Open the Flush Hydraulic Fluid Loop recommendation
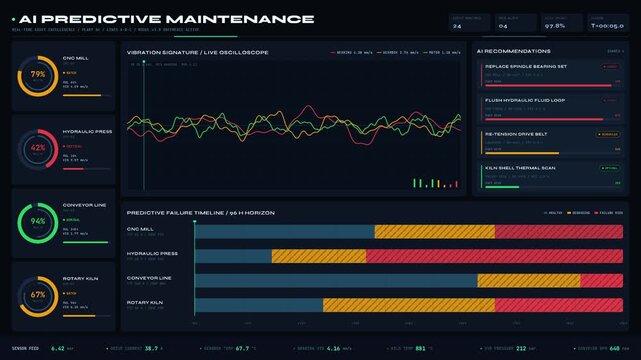641x360 pixels. click(x=550, y=108)
